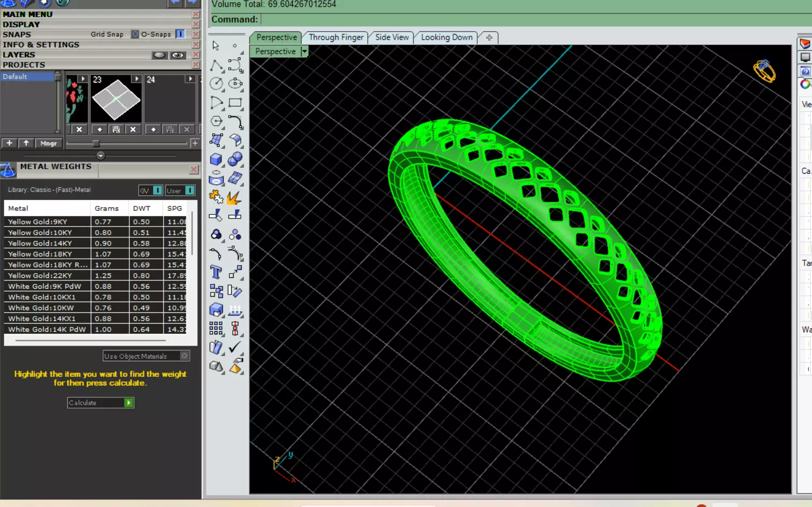The image size is (812, 507).
Task: Pick the rectangle tool
Action: [235, 103]
